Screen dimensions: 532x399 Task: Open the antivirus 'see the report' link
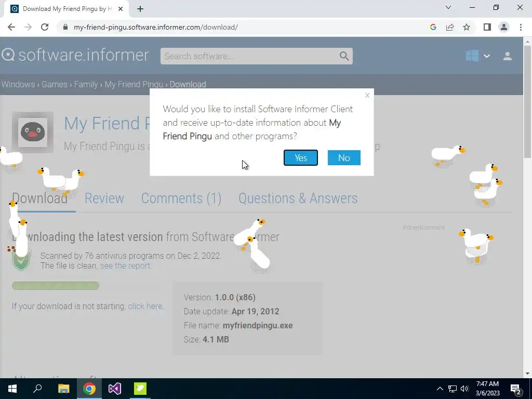(x=125, y=265)
